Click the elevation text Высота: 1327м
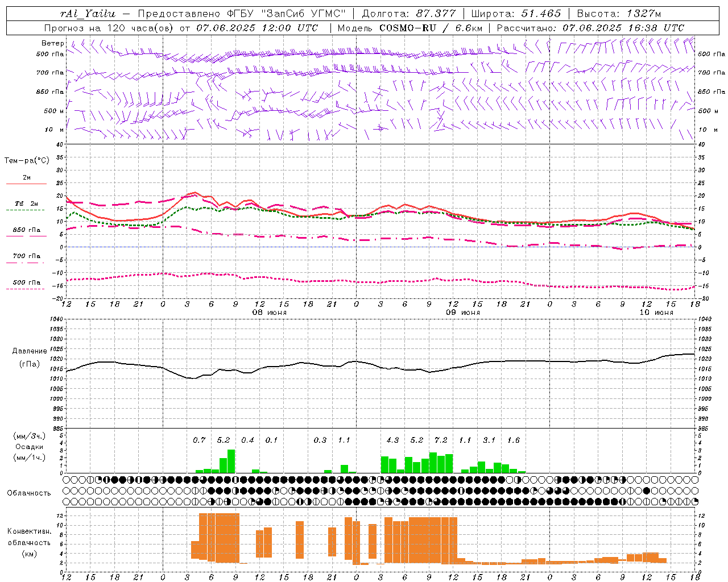728x582 pixels. (619, 14)
